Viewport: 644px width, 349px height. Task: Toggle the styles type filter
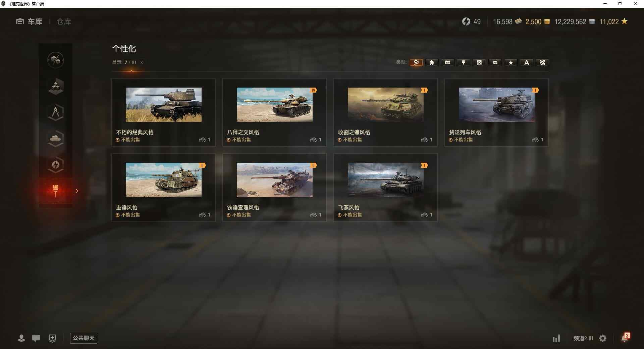(x=416, y=62)
